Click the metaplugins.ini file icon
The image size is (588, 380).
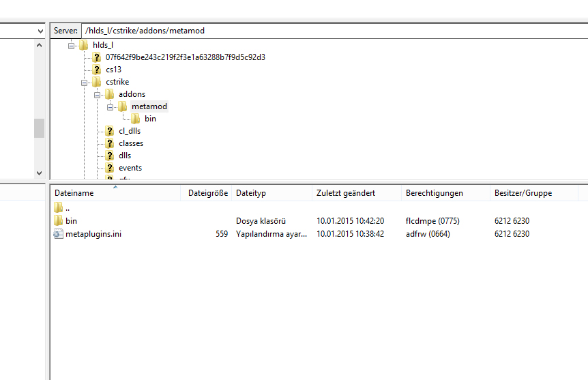point(58,234)
